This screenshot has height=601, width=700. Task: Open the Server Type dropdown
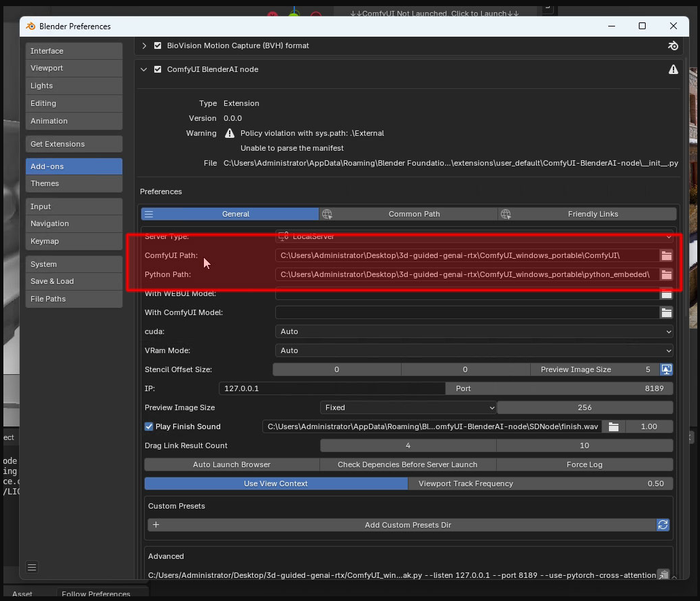tap(474, 236)
